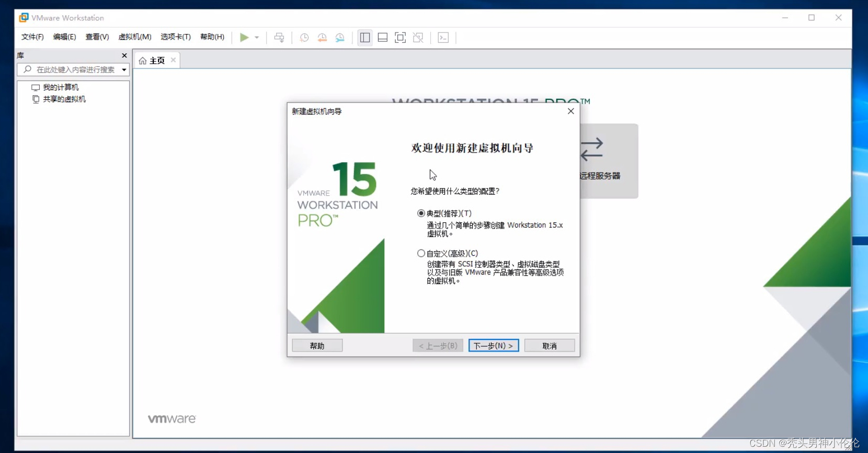Click the Send Ctrl+Alt+Del toolbar icon
The height and width of the screenshot is (453, 868).
tap(279, 38)
